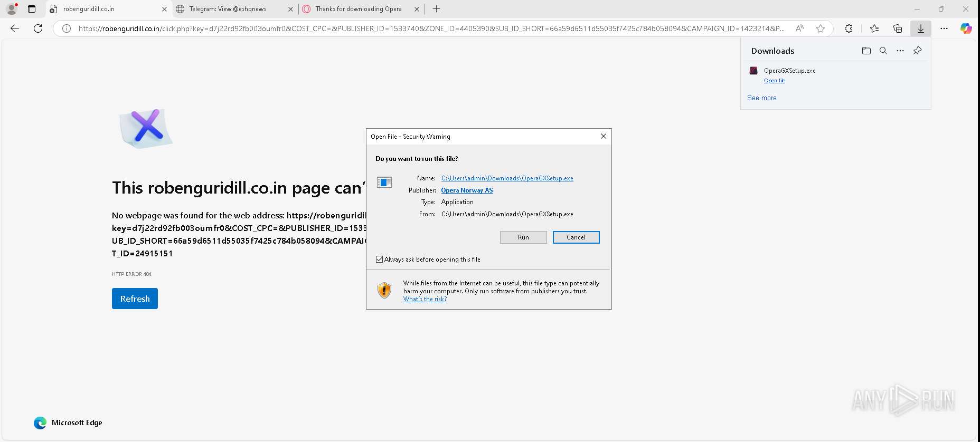Open downloads folder icon in Downloads panel

click(x=866, y=51)
